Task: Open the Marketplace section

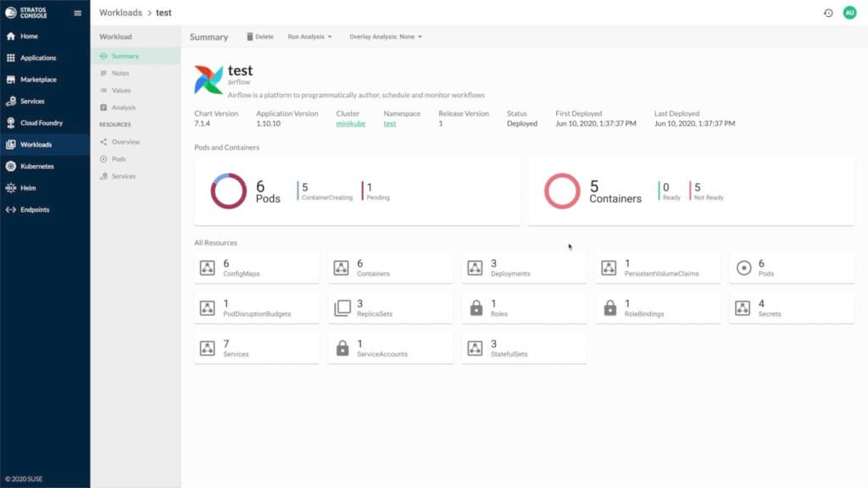Action: [x=45, y=80]
